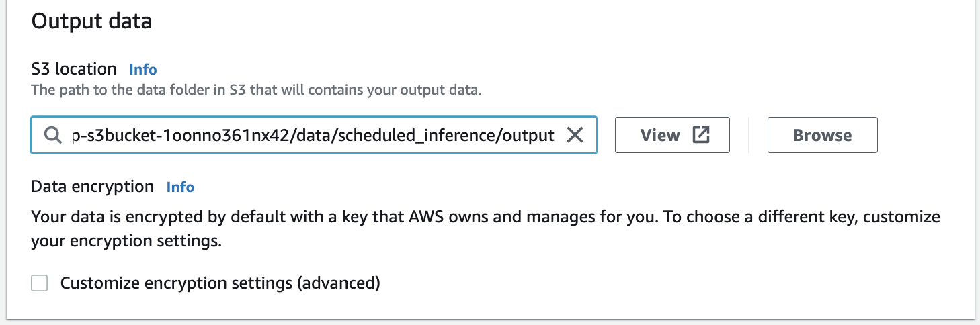Open the Info link beside Data encryption
Viewport: 980px width, 325px height.
point(180,187)
